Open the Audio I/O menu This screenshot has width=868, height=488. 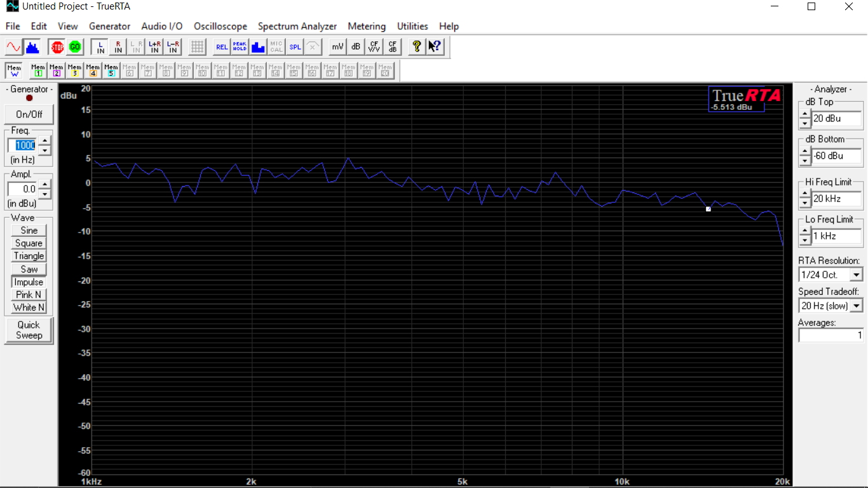(161, 26)
